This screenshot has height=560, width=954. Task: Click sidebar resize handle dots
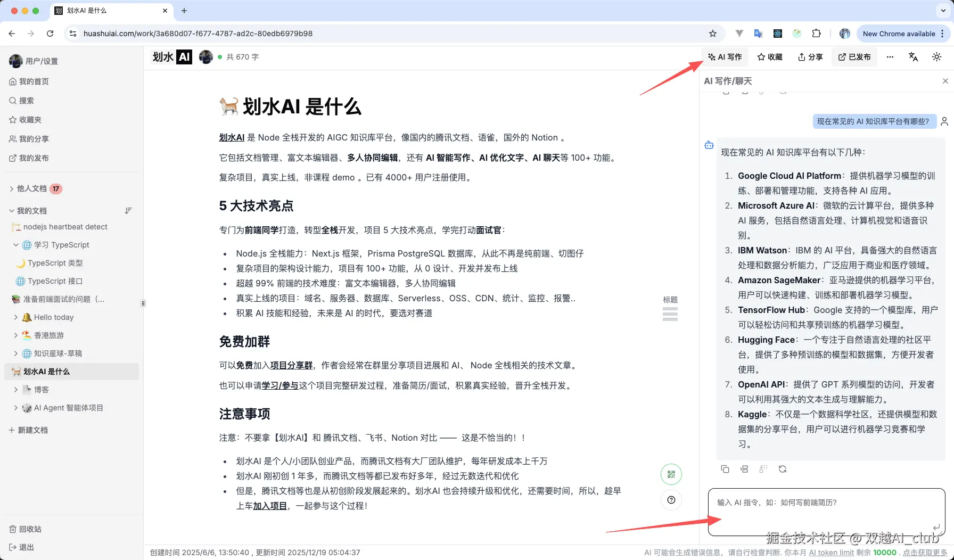click(x=143, y=303)
